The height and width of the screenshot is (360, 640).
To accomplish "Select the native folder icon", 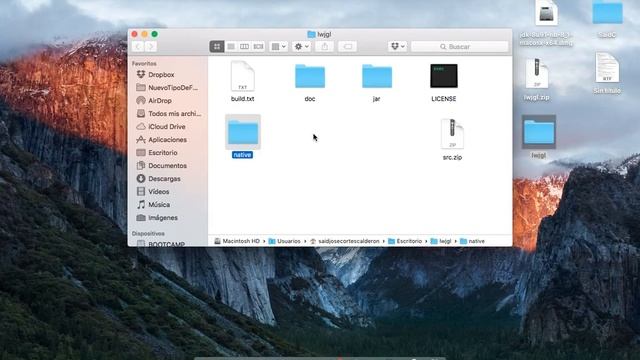I will point(243,132).
